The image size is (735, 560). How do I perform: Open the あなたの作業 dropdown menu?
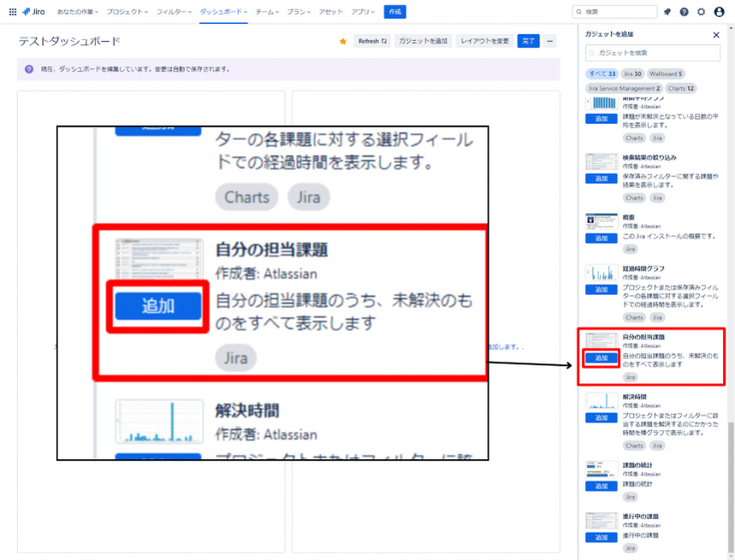(x=77, y=12)
